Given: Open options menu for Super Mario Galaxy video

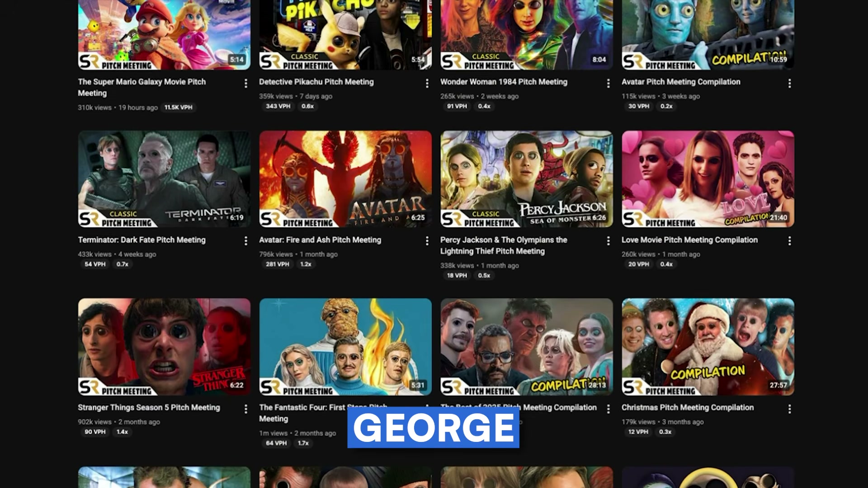Looking at the screenshot, I should tap(245, 83).
